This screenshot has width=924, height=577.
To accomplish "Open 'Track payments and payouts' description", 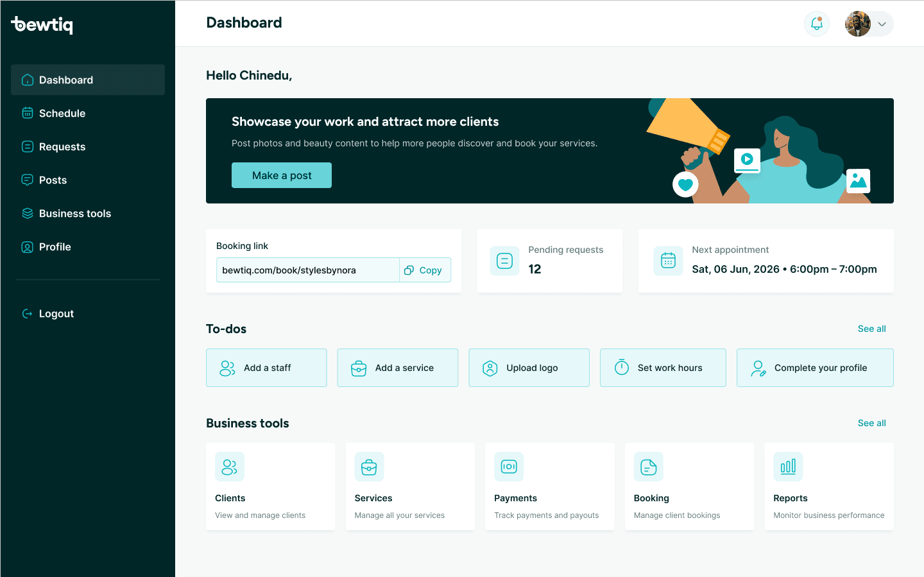I will coord(546,515).
